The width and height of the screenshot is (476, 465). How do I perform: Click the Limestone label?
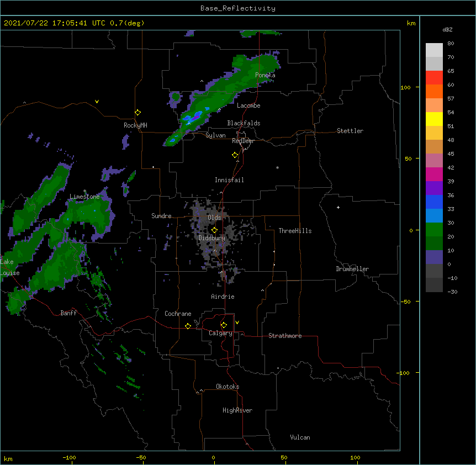point(84,197)
